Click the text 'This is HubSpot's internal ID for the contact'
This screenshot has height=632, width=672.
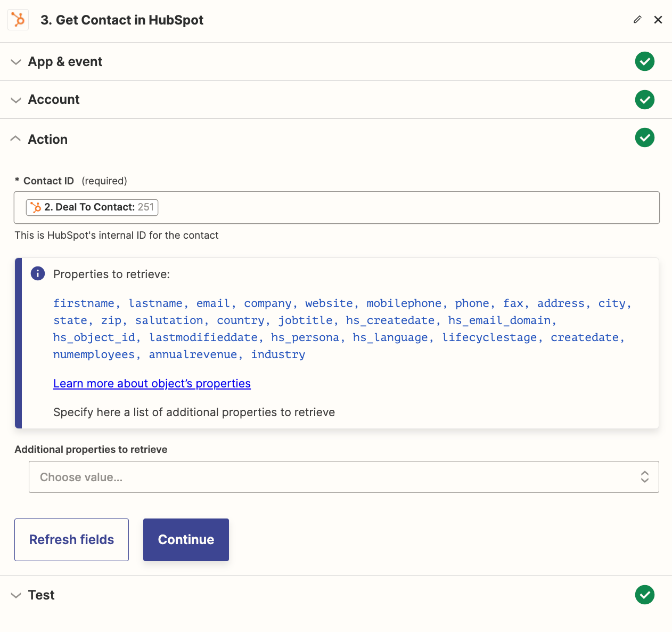coord(117,236)
